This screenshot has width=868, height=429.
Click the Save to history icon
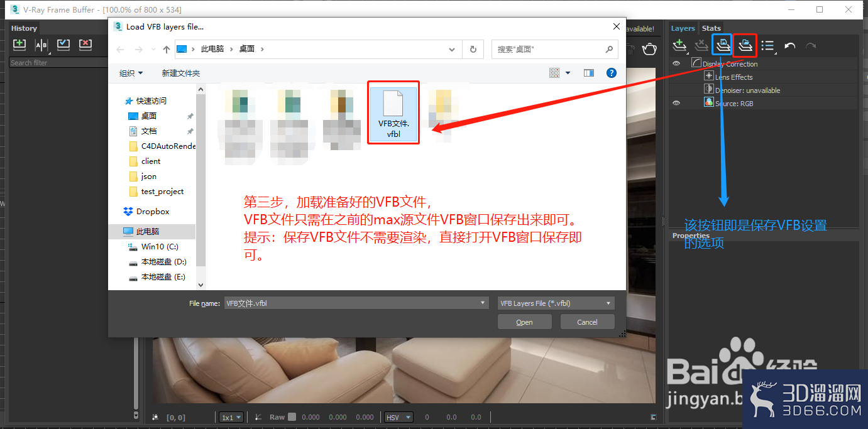19,45
